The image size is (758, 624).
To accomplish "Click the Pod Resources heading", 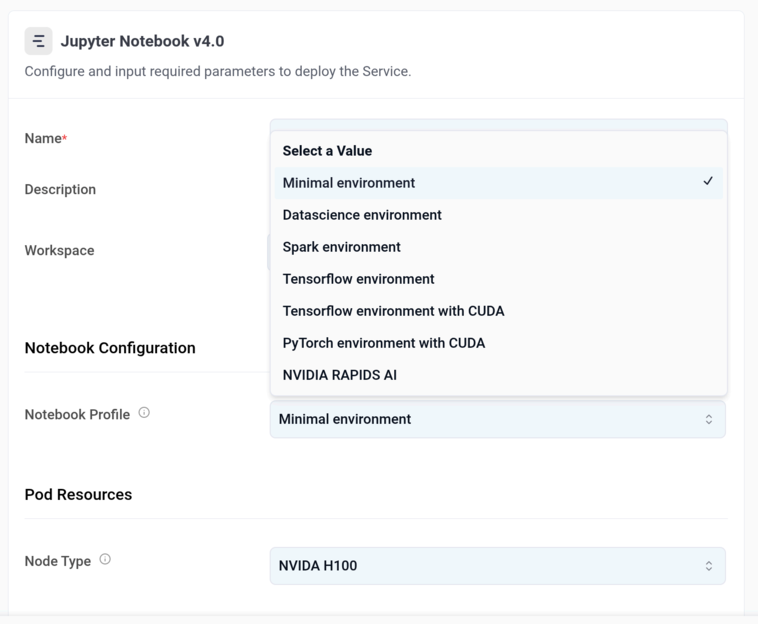I will click(78, 494).
